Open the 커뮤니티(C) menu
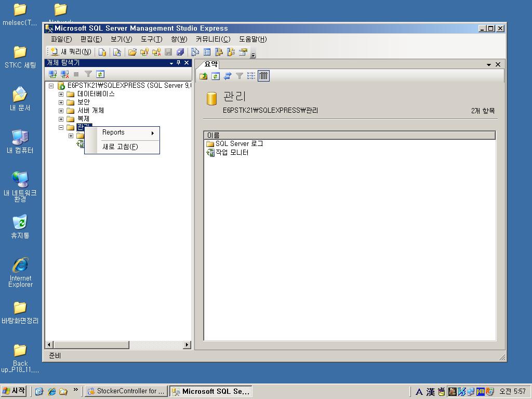532x399 pixels. pyautogui.click(x=213, y=39)
